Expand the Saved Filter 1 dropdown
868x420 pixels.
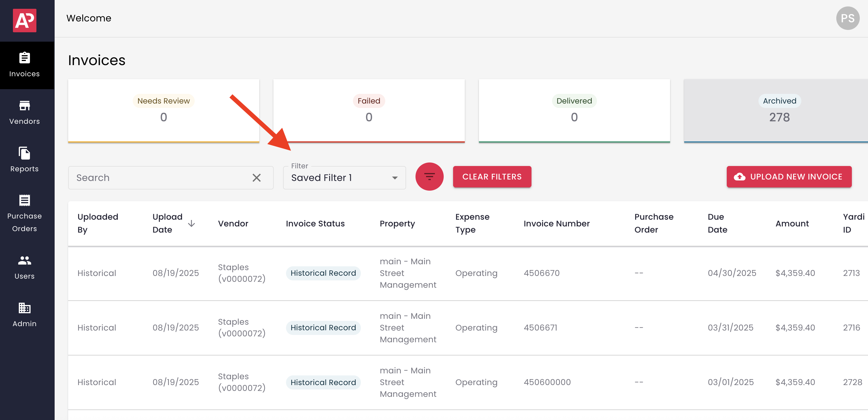tap(344, 178)
